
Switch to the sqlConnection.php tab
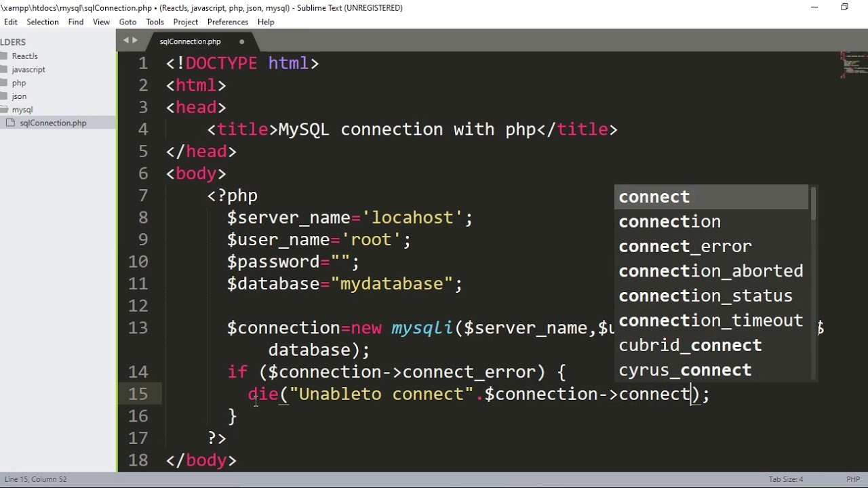(x=190, y=41)
